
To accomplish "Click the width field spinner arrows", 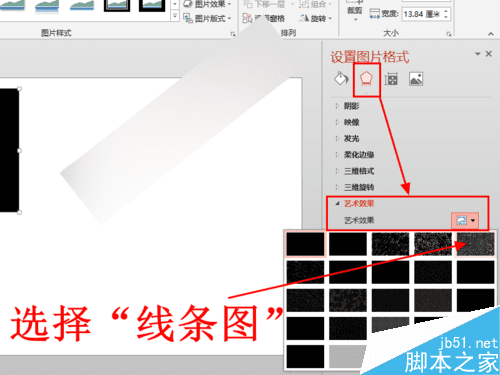I will point(447,14).
